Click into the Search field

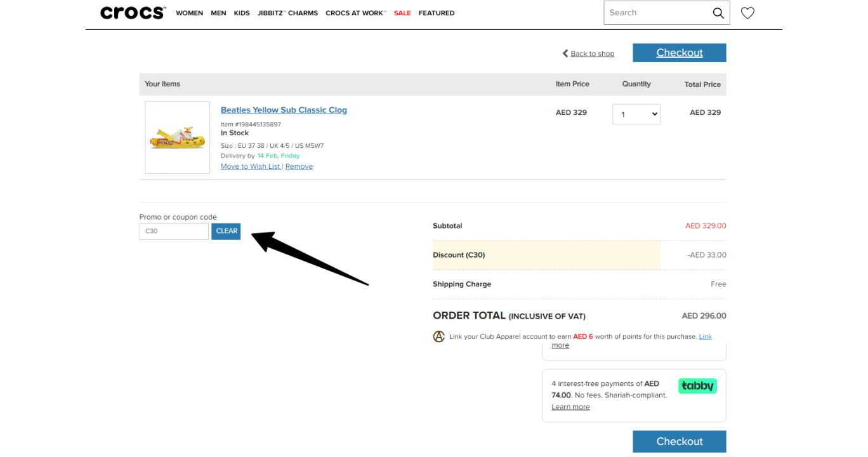(657, 13)
